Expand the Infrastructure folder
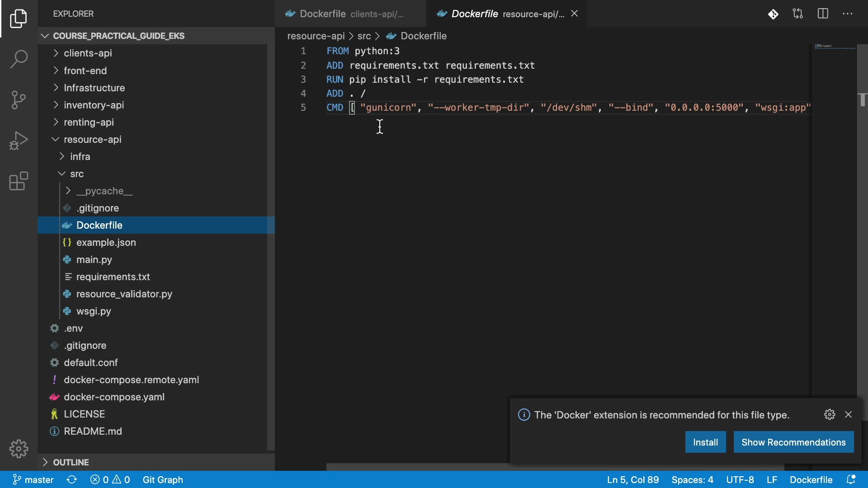 pyautogui.click(x=94, y=88)
